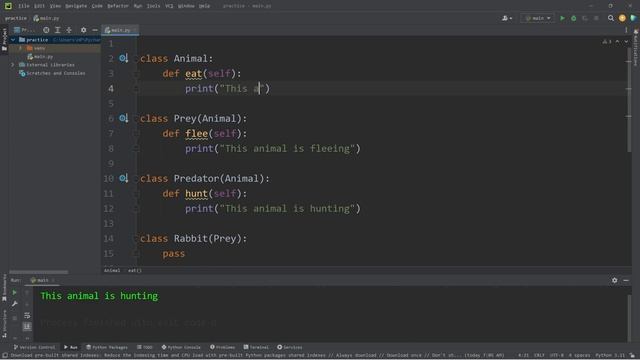Click main.py in the navigation breadcrumb

point(46,18)
